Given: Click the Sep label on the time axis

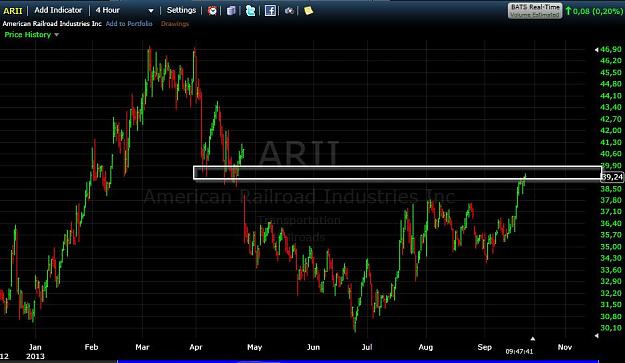Looking at the screenshot, I should coord(484,347).
